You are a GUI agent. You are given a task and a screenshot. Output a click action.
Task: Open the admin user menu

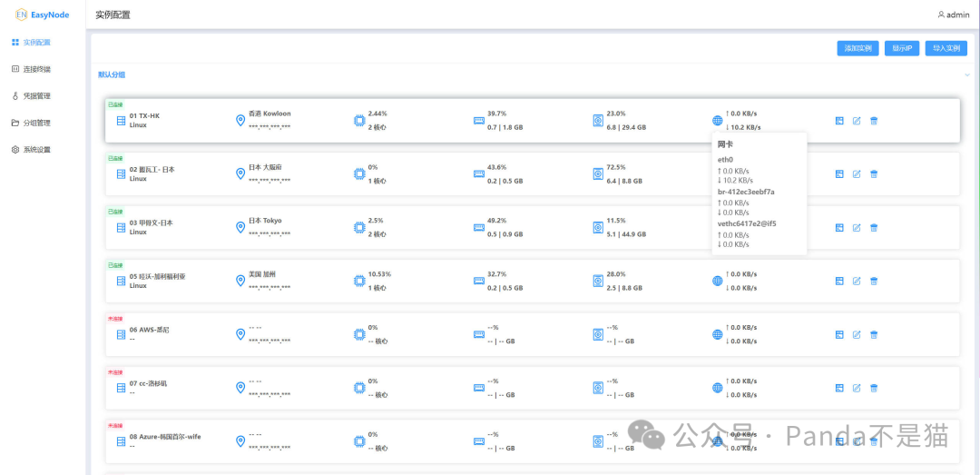[x=954, y=15]
